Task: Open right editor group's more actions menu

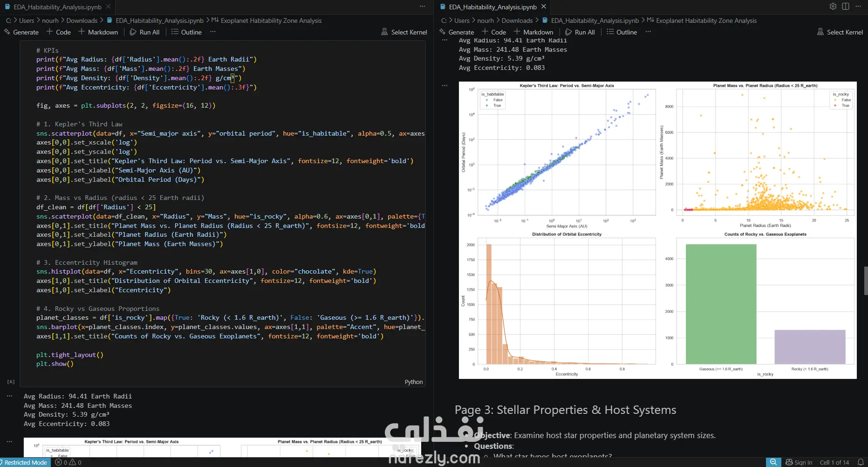Action: (858, 7)
